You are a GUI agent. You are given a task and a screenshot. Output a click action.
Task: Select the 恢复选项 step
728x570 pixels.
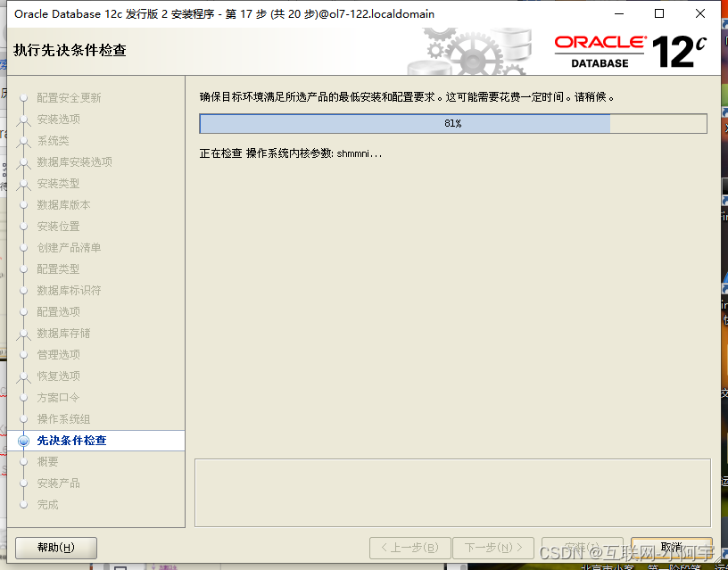pos(59,376)
